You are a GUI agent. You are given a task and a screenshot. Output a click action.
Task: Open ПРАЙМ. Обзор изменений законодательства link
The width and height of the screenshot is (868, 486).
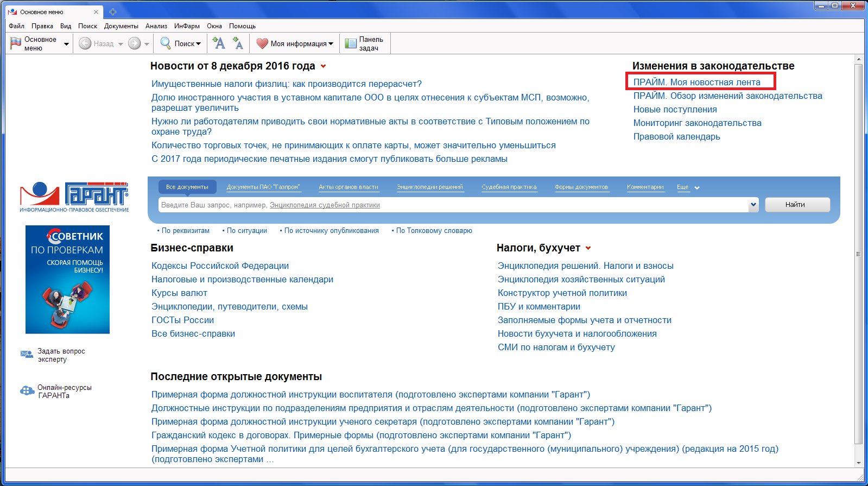(x=728, y=96)
